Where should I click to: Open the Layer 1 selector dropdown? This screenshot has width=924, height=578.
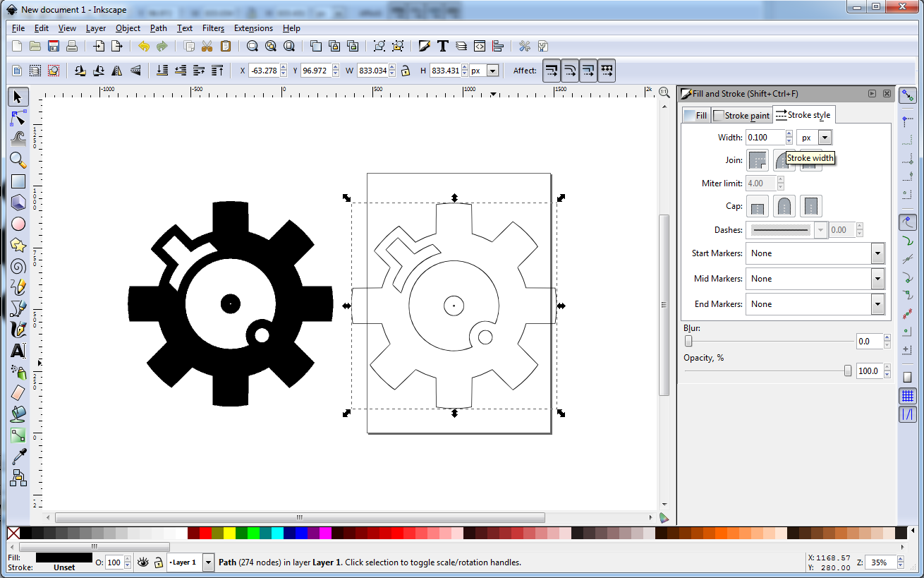[208, 562]
